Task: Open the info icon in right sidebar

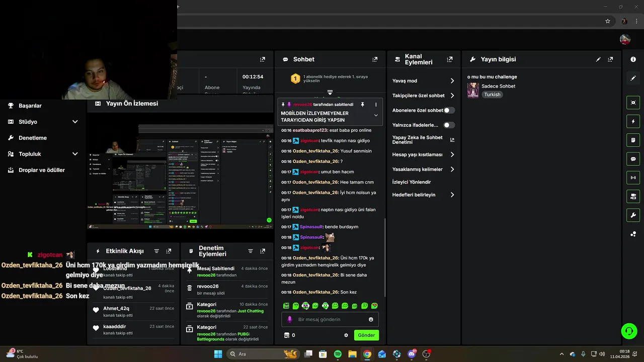Action: click(633, 59)
